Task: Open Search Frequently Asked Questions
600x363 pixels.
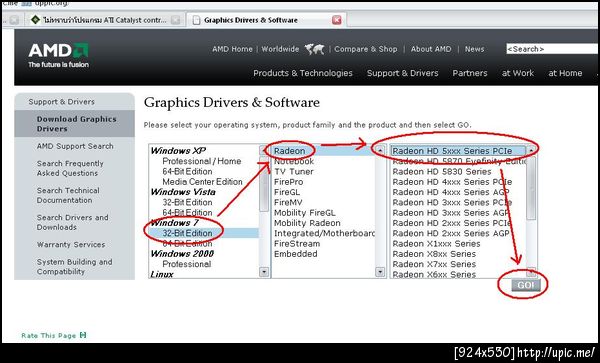Action: [x=70, y=168]
